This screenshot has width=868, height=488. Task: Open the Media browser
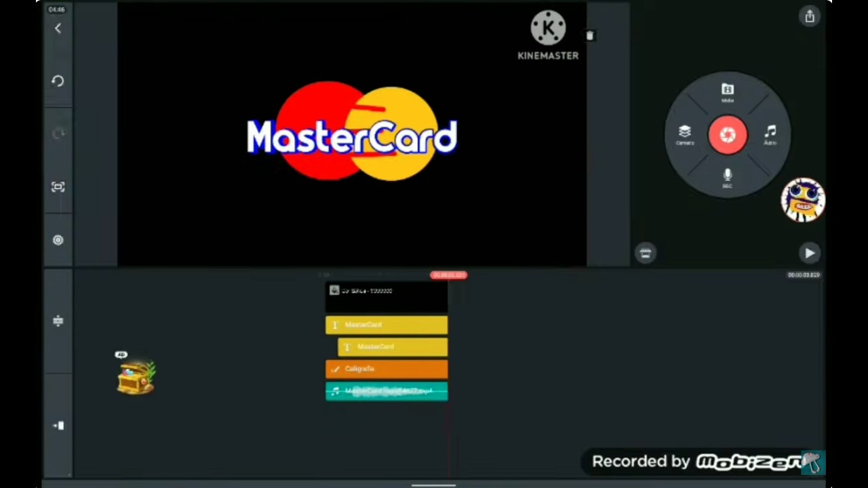coord(728,93)
